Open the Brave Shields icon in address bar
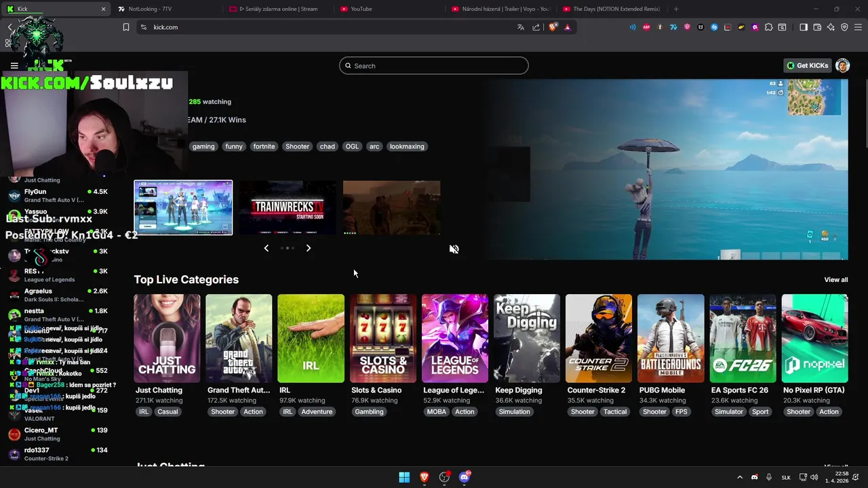Image resolution: width=868 pixels, height=488 pixels. (553, 27)
